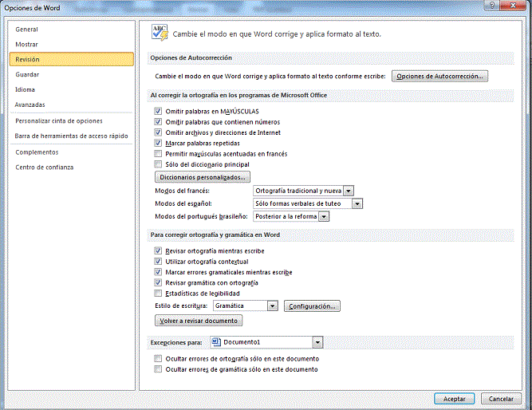The image size is (532, 410).
Task: Check Ocultar errores de ortografía sólo en este documento
Action: click(159, 359)
